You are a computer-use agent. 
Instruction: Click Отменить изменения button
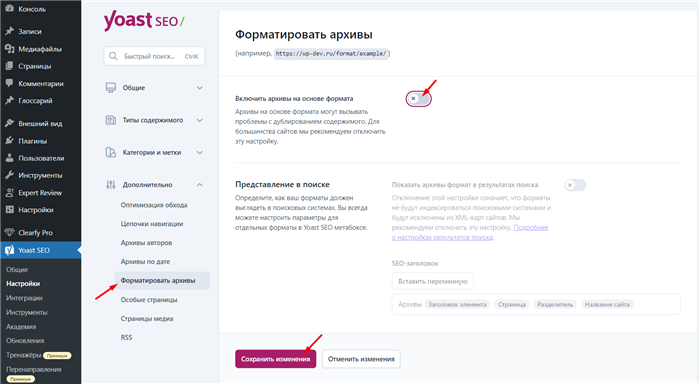[361, 359]
